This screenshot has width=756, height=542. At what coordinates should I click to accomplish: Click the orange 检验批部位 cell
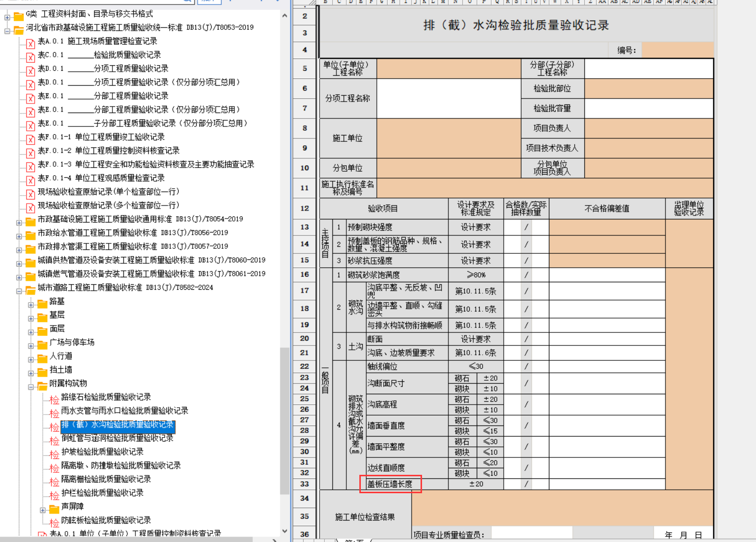649,89
